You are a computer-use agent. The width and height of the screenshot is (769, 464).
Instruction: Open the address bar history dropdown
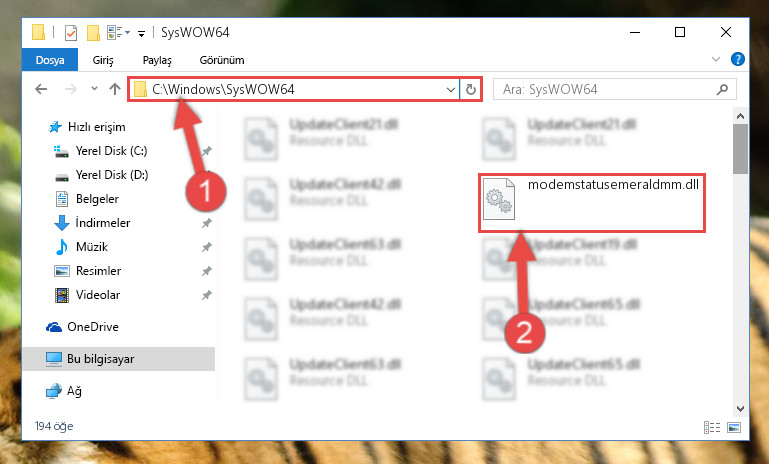pyautogui.click(x=450, y=89)
